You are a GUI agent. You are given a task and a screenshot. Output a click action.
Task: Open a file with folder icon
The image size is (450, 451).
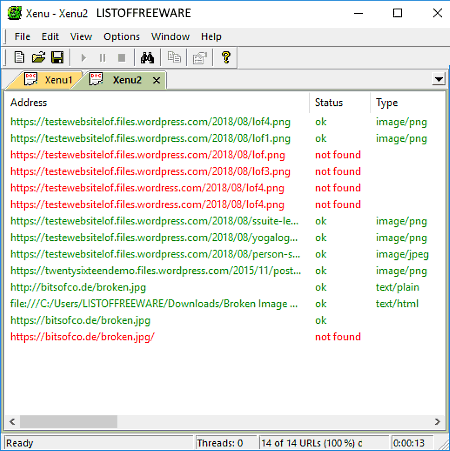point(38,57)
